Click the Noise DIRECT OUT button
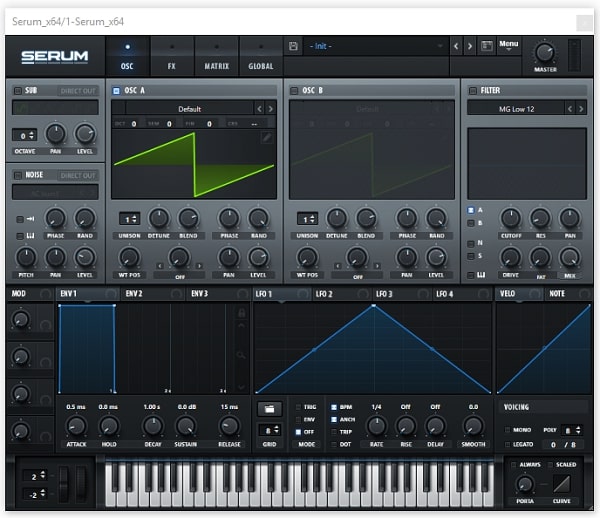Screen dimensions: 600x518 [x=78, y=175]
